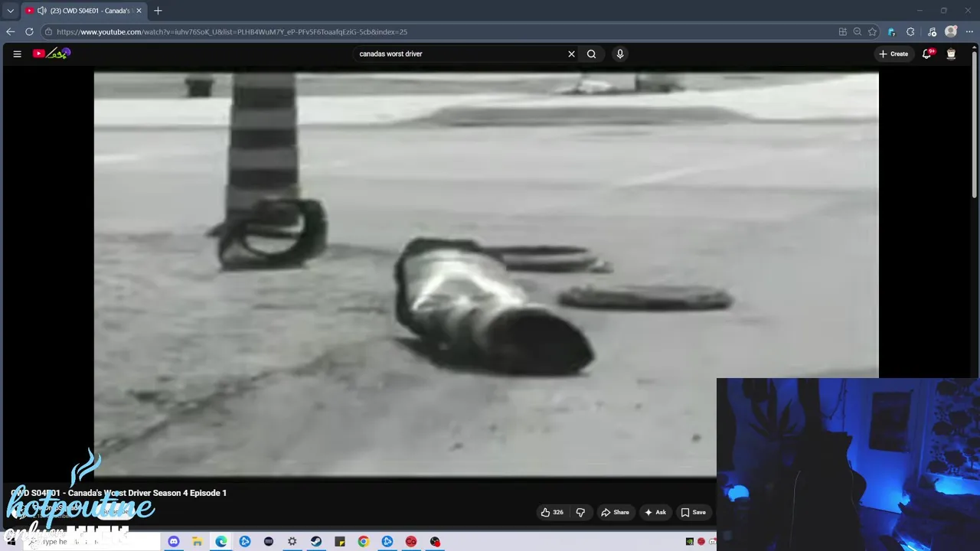Viewport: 980px width, 551px height.
Task: Click the grid-plus icon in address bar
Action: (x=843, y=31)
